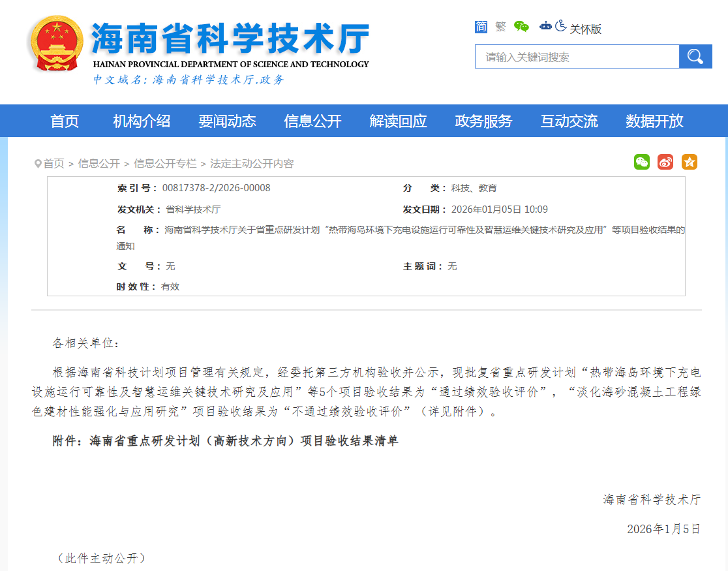This screenshot has height=571, width=728.
Task: Switch to the 数据开放 section
Action: click(653, 121)
